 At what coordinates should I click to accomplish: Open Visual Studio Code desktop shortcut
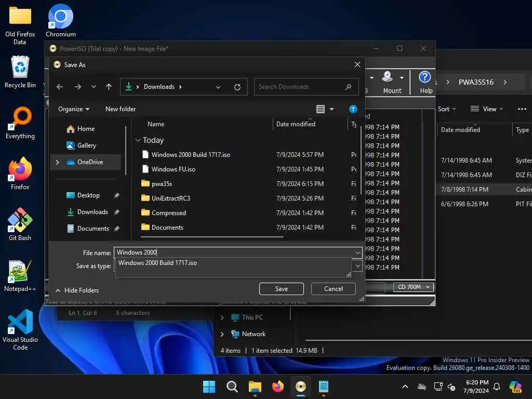pyautogui.click(x=20, y=330)
